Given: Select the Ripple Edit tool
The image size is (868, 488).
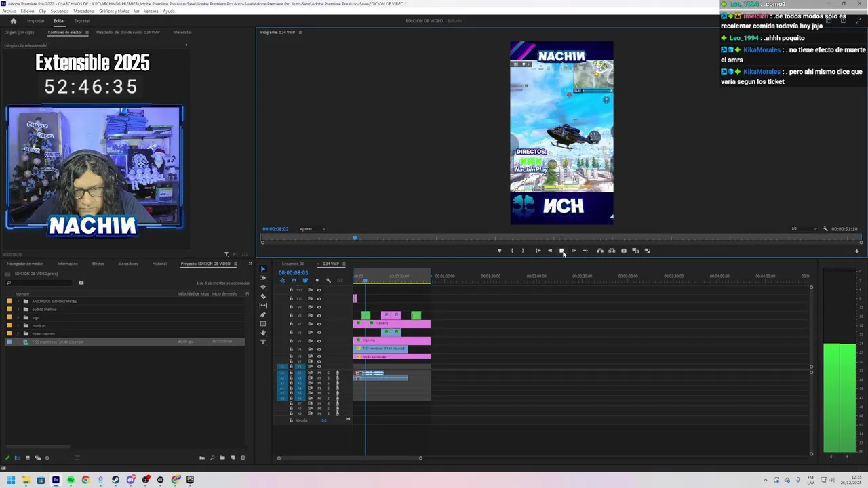Looking at the screenshot, I should pyautogui.click(x=263, y=287).
